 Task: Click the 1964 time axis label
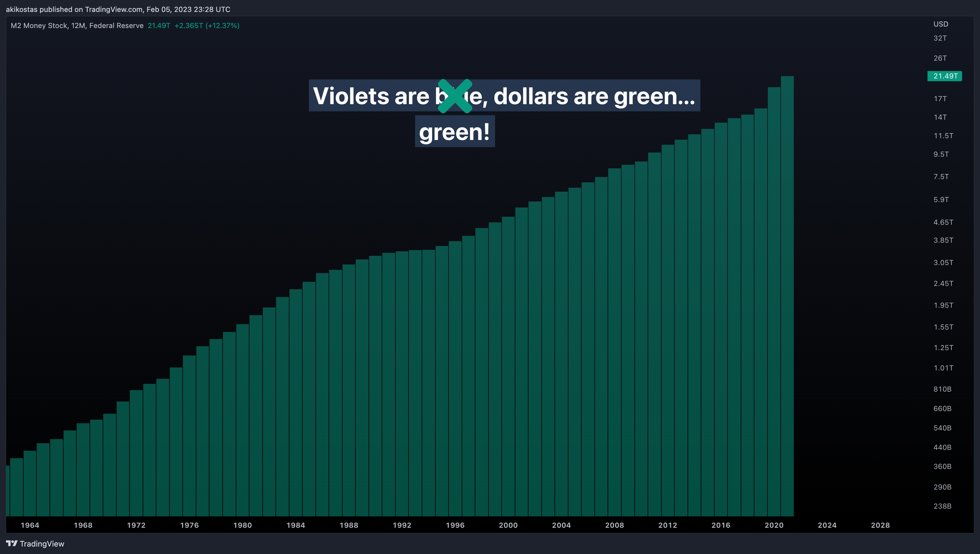click(30, 525)
